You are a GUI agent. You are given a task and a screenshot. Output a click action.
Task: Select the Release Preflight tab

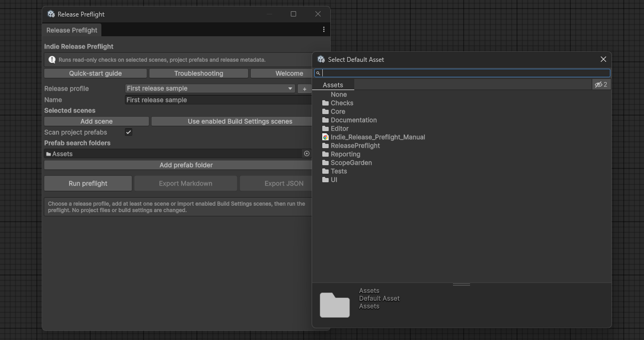[x=72, y=30]
